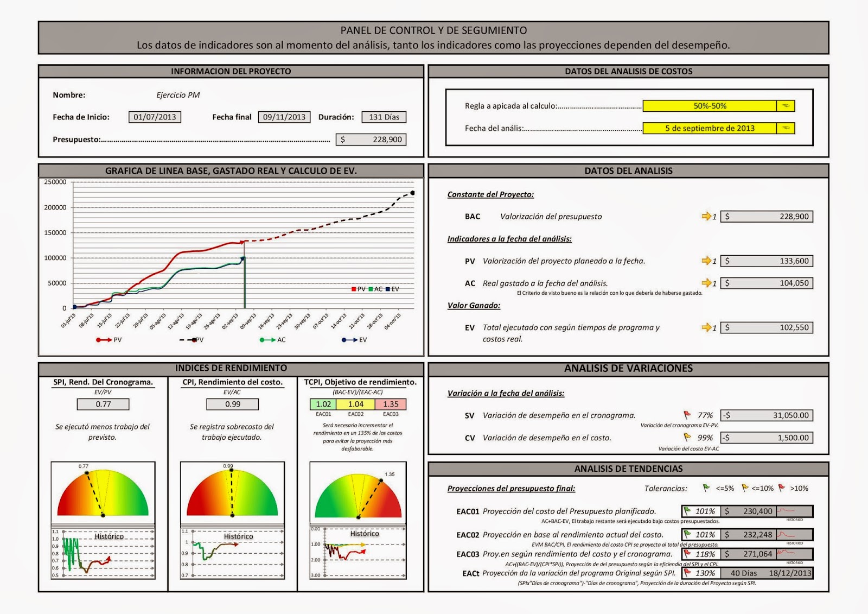
Task: Select the EV value cell 102,550
Action: (x=767, y=327)
